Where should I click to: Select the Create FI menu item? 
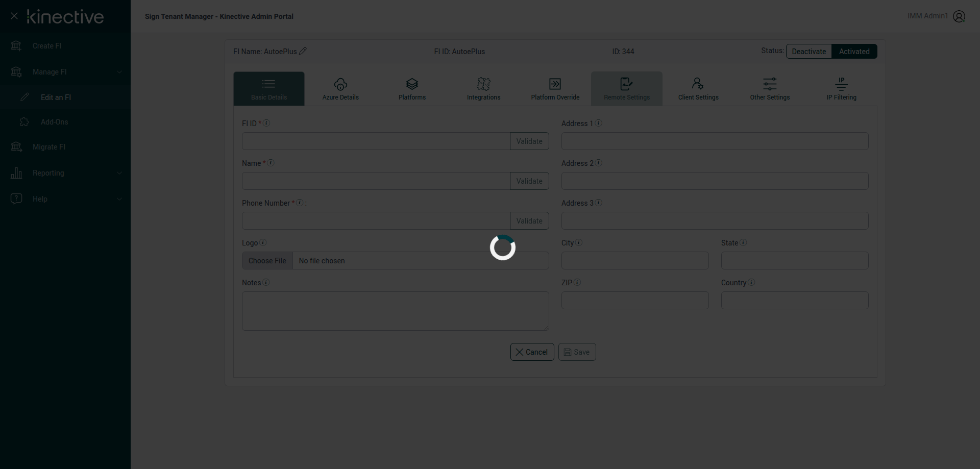(x=65, y=46)
